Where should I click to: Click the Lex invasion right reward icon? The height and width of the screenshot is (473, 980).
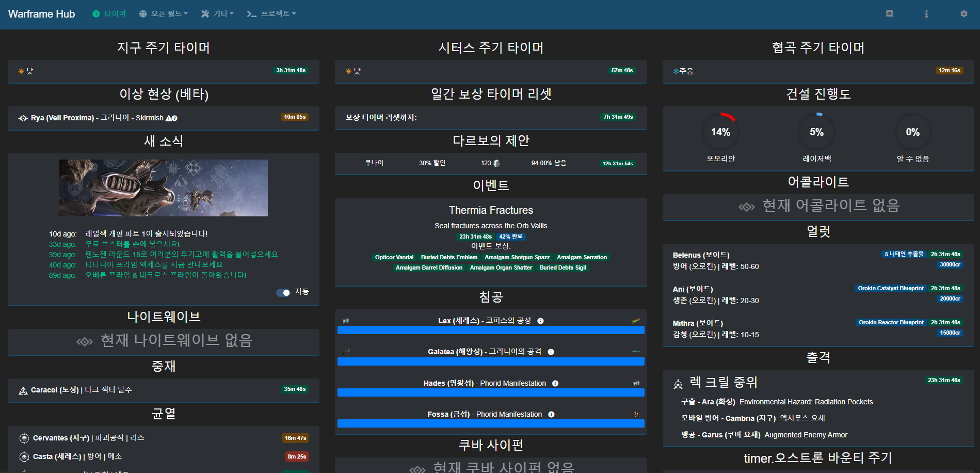click(636, 321)
